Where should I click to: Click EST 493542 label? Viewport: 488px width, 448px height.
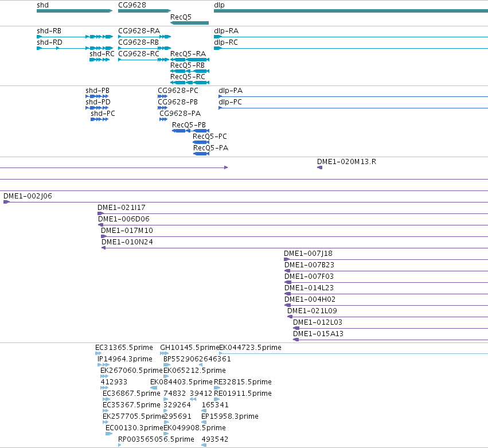(x=214, y=439)
